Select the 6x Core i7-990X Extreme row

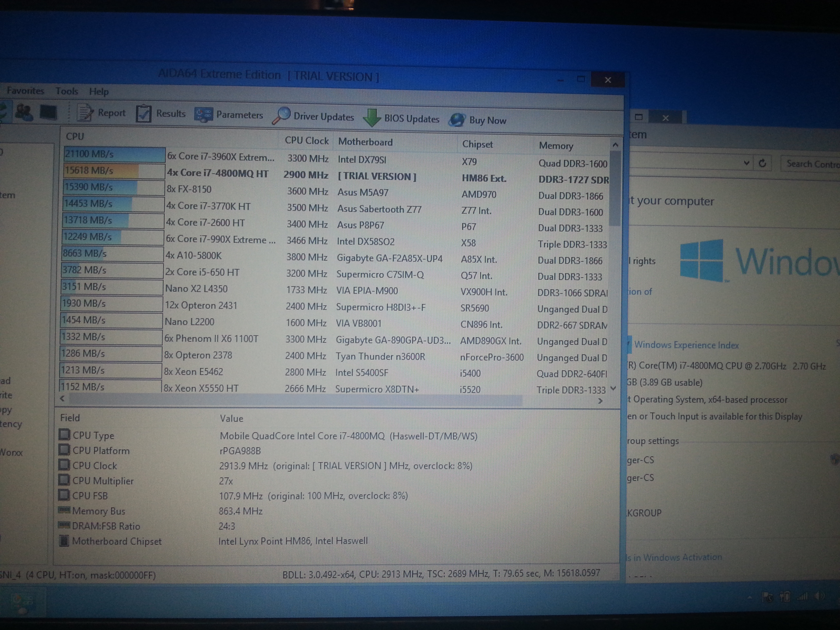click(335, 241)
